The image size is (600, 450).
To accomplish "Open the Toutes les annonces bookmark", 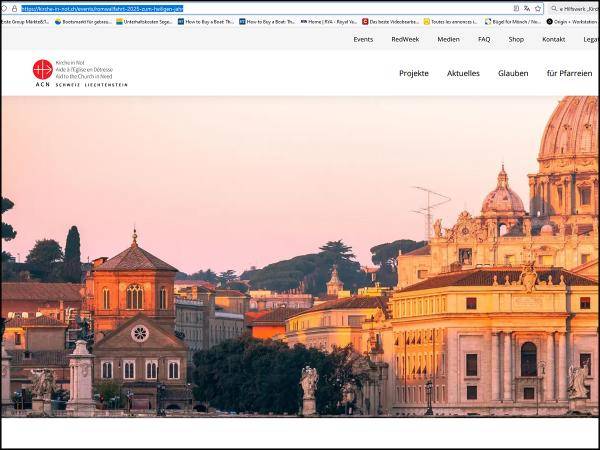I will coord(450,22).
